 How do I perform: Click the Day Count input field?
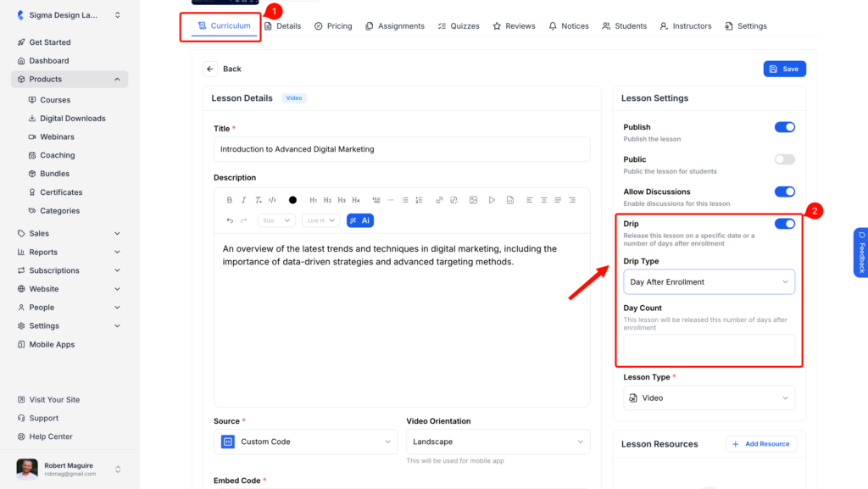click(709, 347)
